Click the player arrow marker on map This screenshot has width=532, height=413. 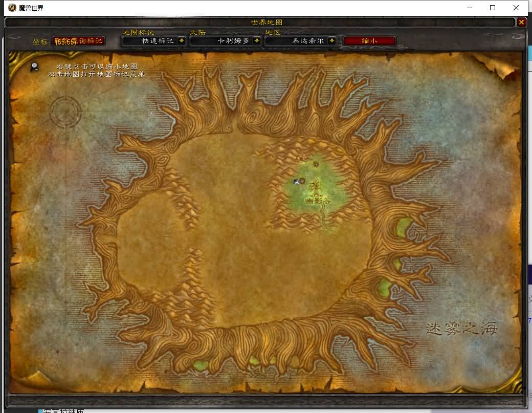[296, 181]
